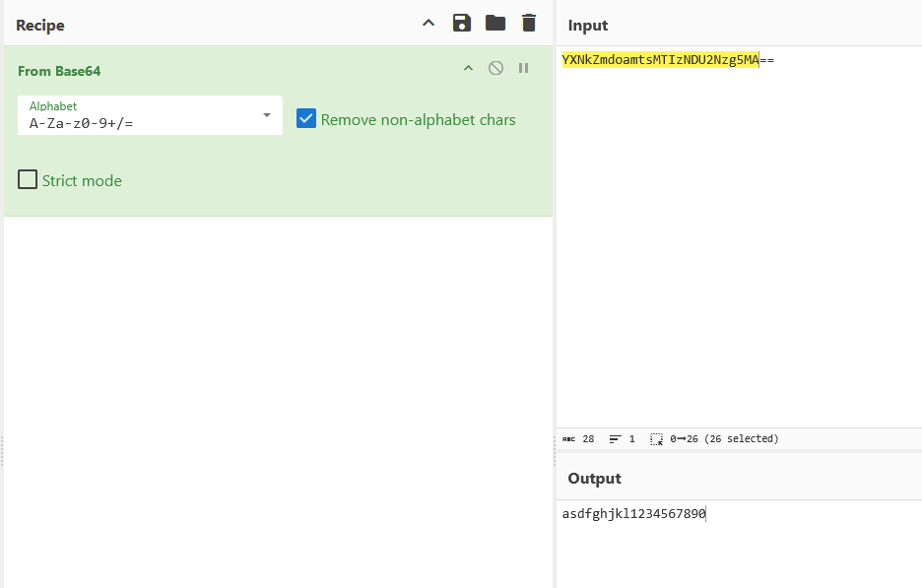This screenshot has height=588, width=922.
Task: Enable Strict mode checkbox
Action: pyautogui.click(x=27, y=179)
